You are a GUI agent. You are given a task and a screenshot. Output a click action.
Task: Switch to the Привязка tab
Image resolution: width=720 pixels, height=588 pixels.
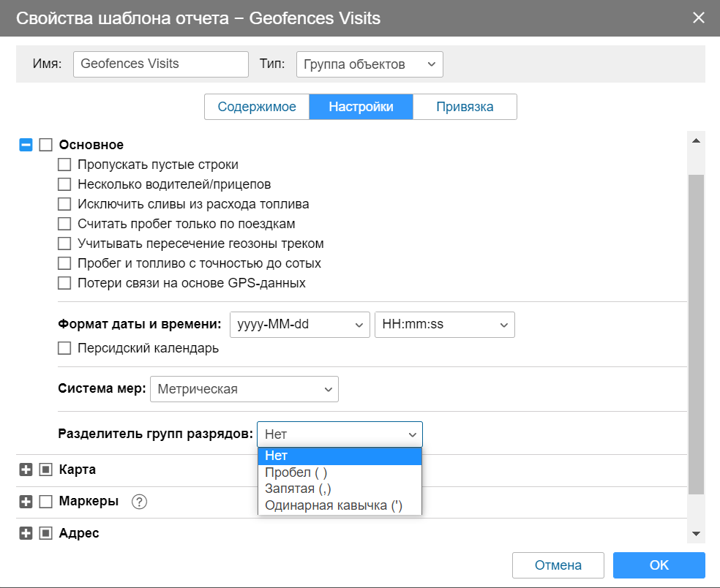tap(465, 107)
